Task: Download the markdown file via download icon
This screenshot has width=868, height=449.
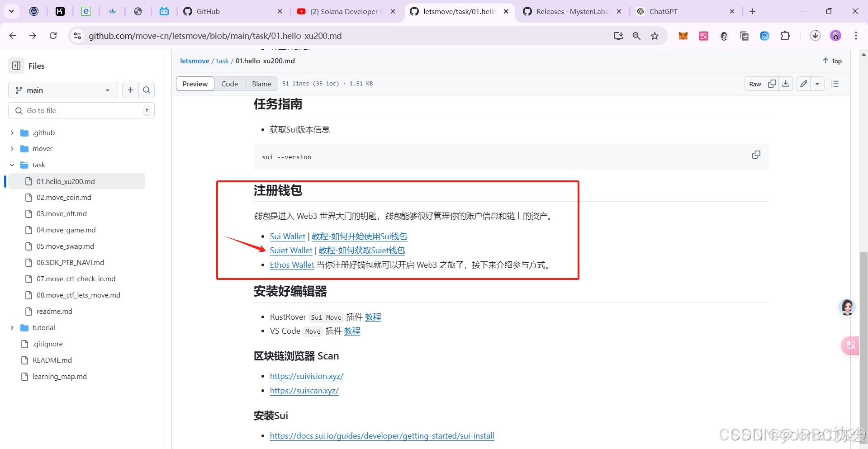Action: (x=786, y=84)
